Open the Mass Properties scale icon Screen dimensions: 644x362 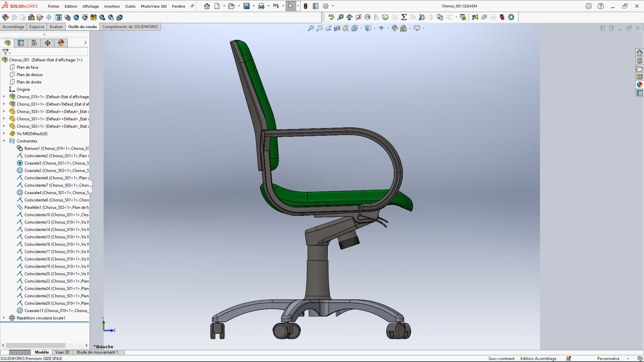point(350,17)
